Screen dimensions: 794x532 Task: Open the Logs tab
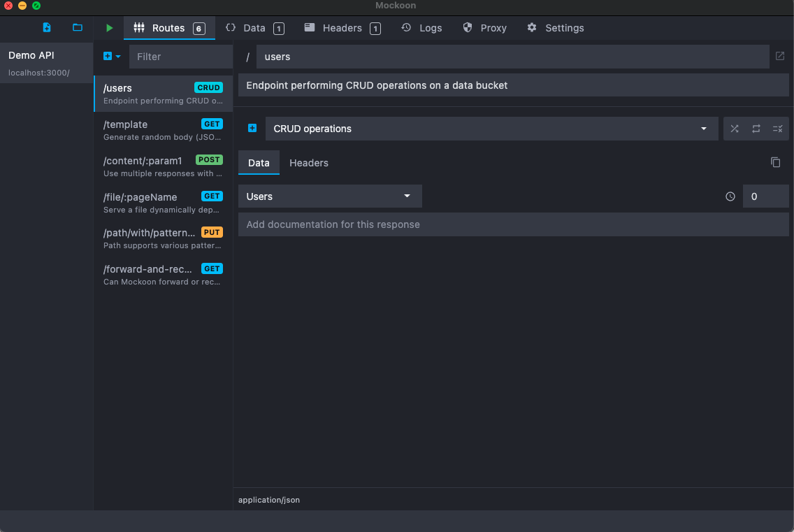(x=421, y=28)
